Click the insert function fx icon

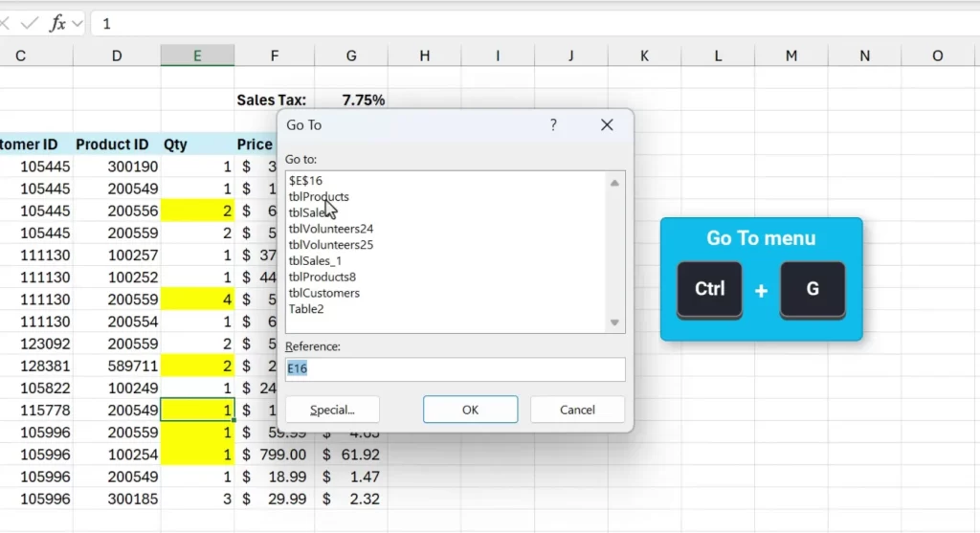click(x=57, y=23)
